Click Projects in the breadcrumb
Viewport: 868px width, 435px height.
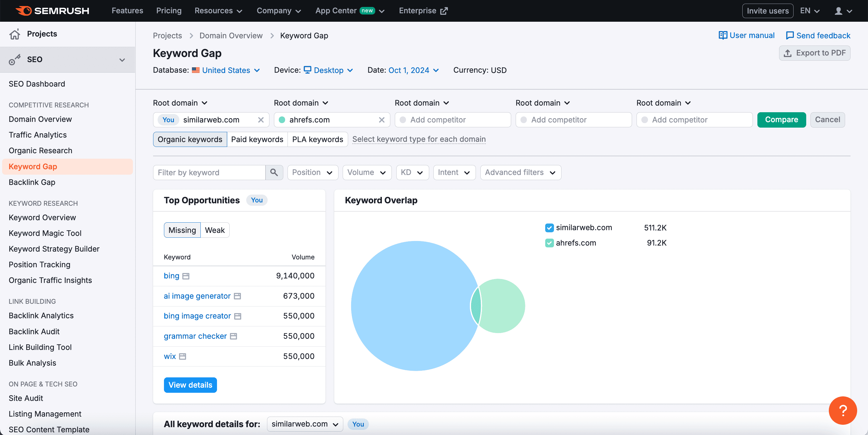(x=168, y=35)
